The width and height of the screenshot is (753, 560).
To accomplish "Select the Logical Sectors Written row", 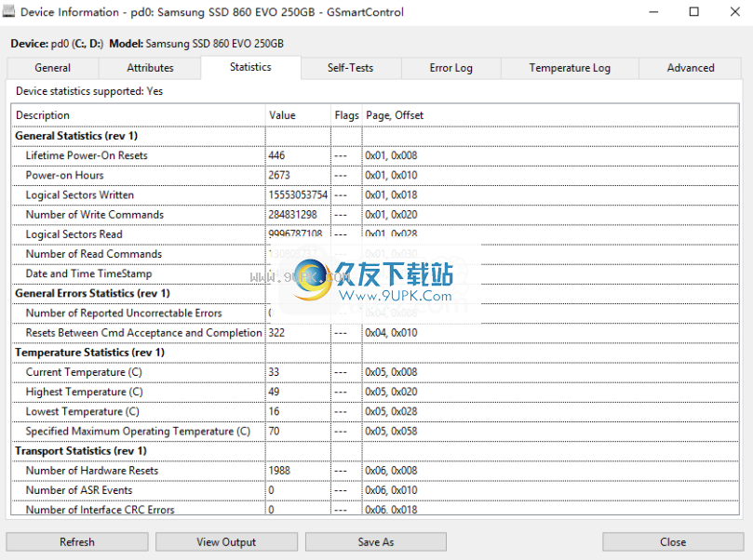I will [375, 194].
